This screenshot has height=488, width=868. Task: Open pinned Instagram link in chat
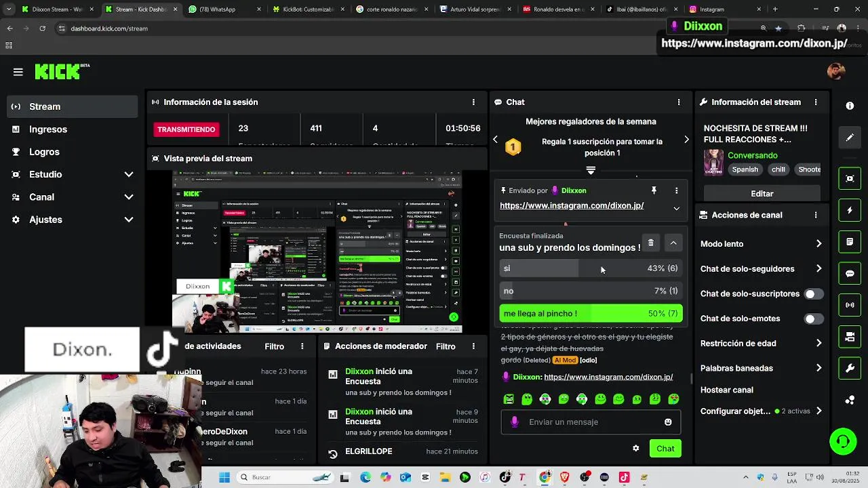coord(572,205)
